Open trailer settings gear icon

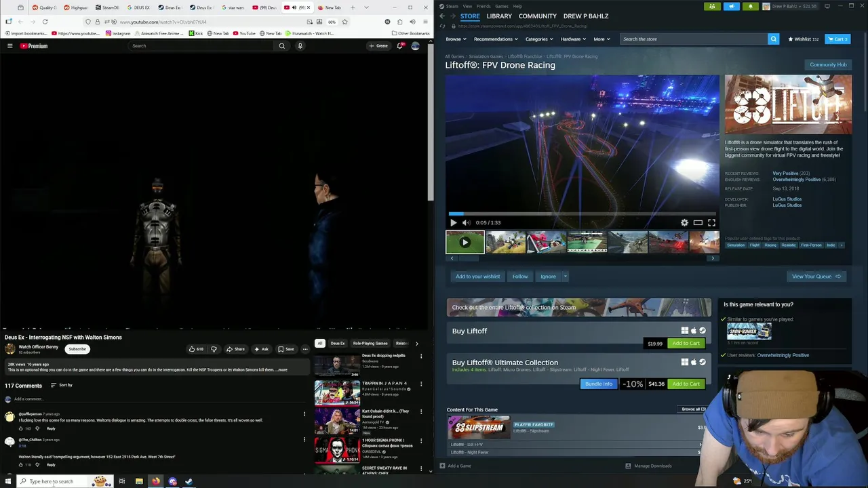684,222
